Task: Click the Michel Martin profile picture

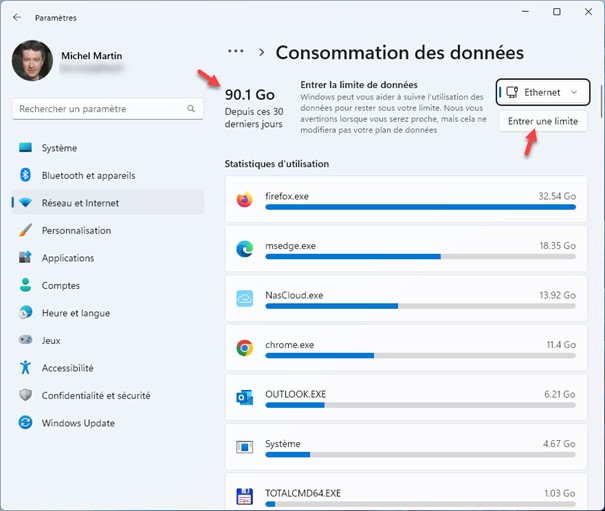Action: (x=32, y=61)
